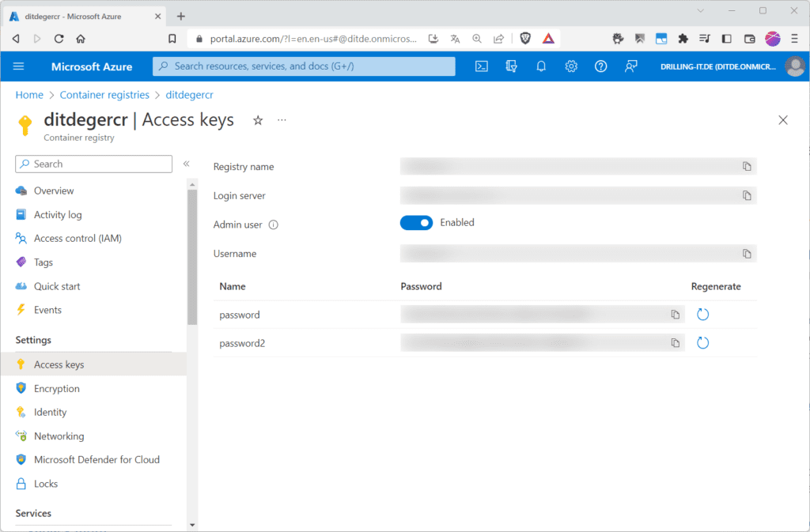Pin ditdegercr to favorites with star
810x532 pixels.
(x=258, y=120)
